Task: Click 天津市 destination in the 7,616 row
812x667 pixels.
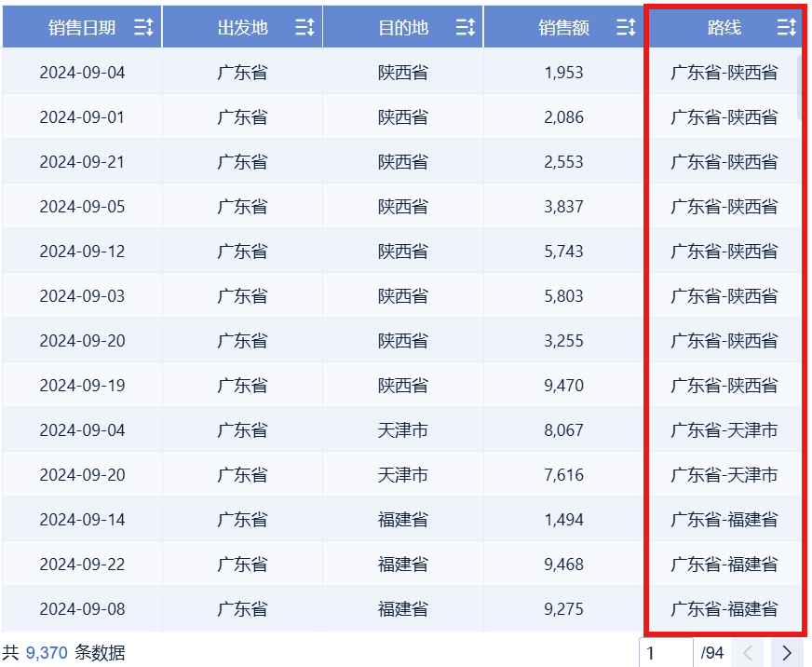Action: click(403, 475)
